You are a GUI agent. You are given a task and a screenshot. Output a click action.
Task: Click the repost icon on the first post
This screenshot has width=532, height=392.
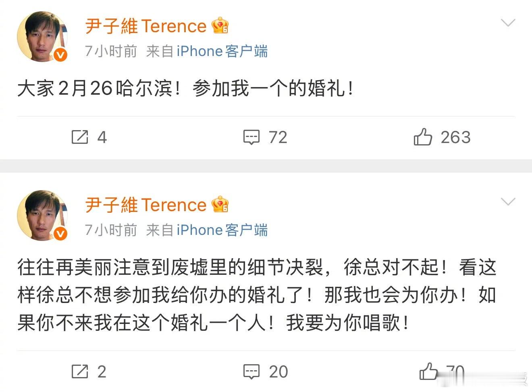[x=81, y=137]
